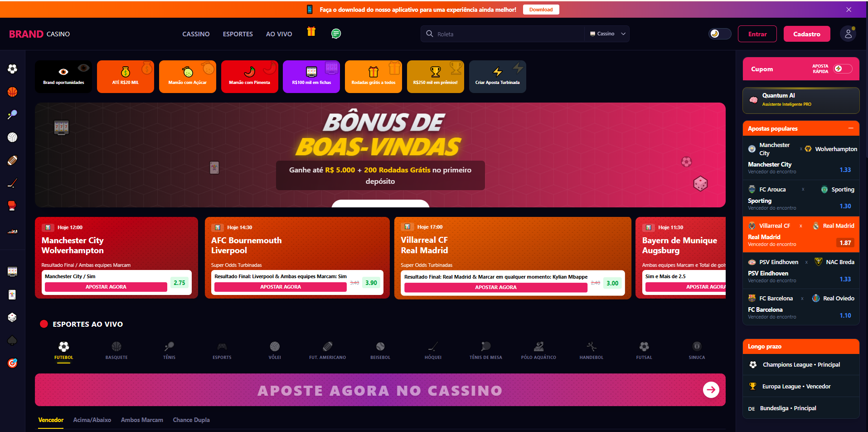Expand the Quantum AI assistant panel
This screenshot has height=432, width=868.
[801, 100]
